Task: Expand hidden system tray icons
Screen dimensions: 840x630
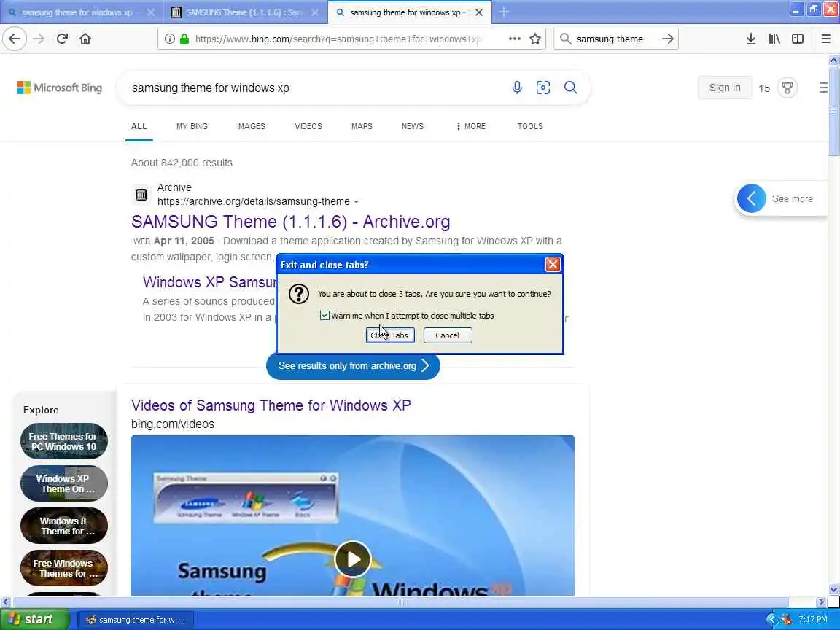Action: (x=771, y=620)
